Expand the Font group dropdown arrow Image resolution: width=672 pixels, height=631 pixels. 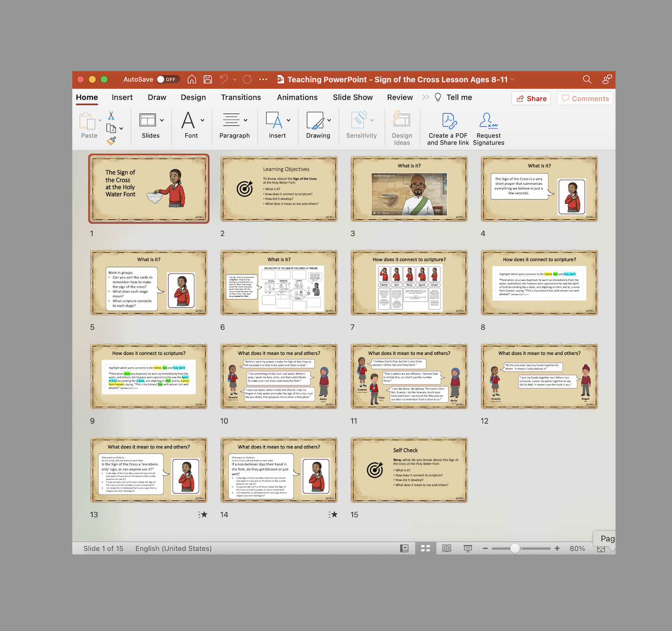[203, 120]
